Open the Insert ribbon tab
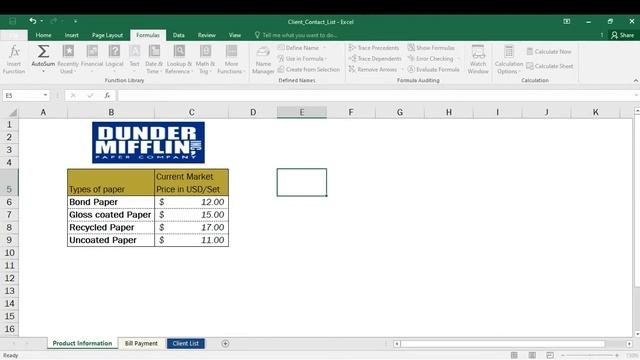640x360 pixels. [71, 35]
